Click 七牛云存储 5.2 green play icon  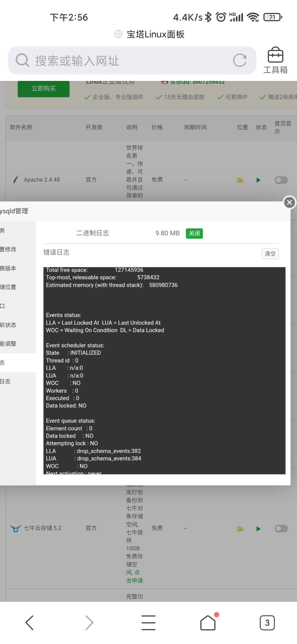258,529
